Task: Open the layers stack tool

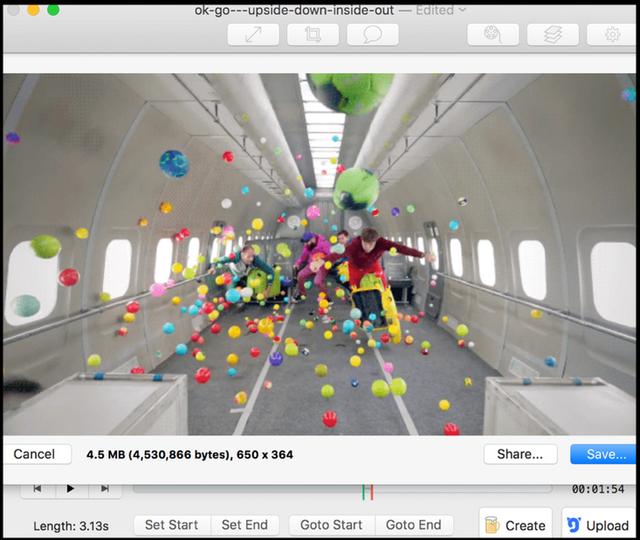Action: click(553, 34)
